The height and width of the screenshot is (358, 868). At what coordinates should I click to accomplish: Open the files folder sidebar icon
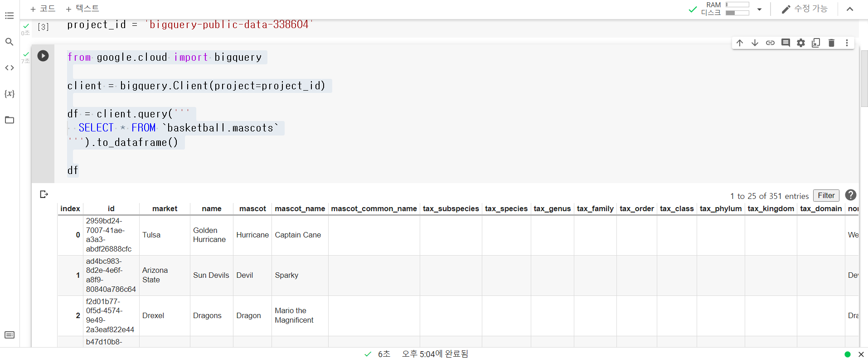[x=10, y=120]
